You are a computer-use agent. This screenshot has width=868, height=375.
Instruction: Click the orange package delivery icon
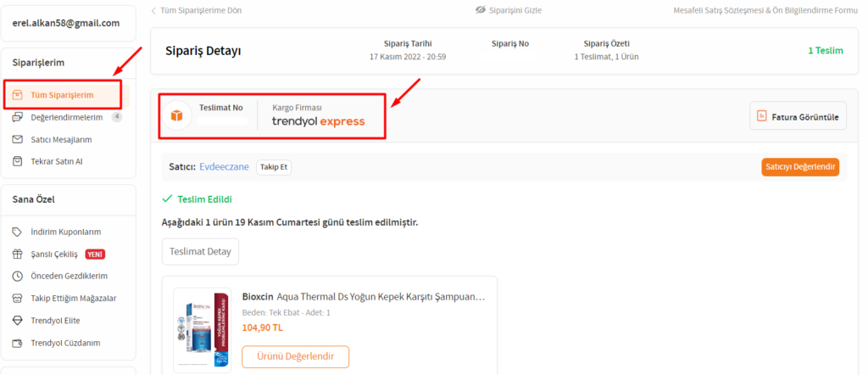[x=176, y=115]
